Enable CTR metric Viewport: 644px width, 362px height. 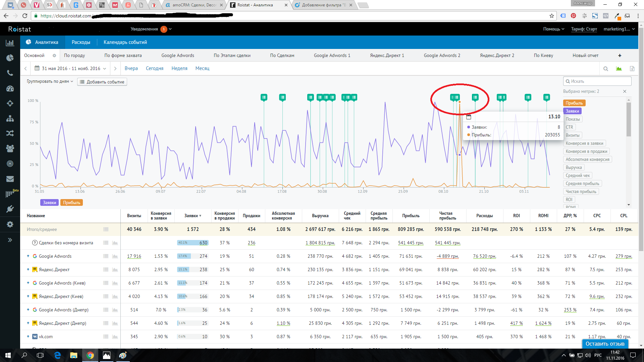point(569,127)
